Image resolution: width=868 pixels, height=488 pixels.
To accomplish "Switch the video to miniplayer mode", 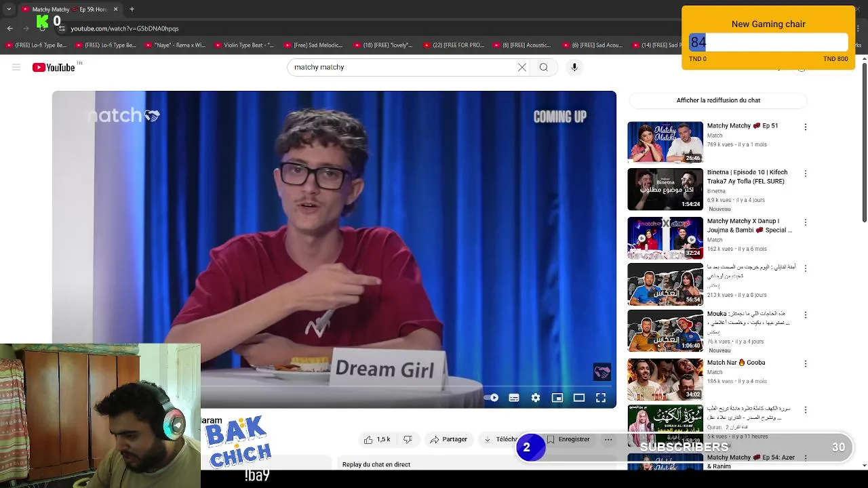I will tap(557, 398).
